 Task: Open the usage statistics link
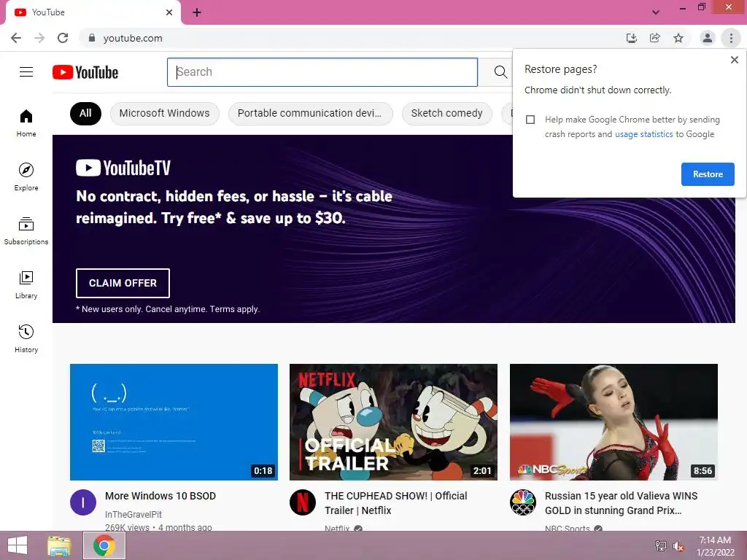[x=643, y=134]
